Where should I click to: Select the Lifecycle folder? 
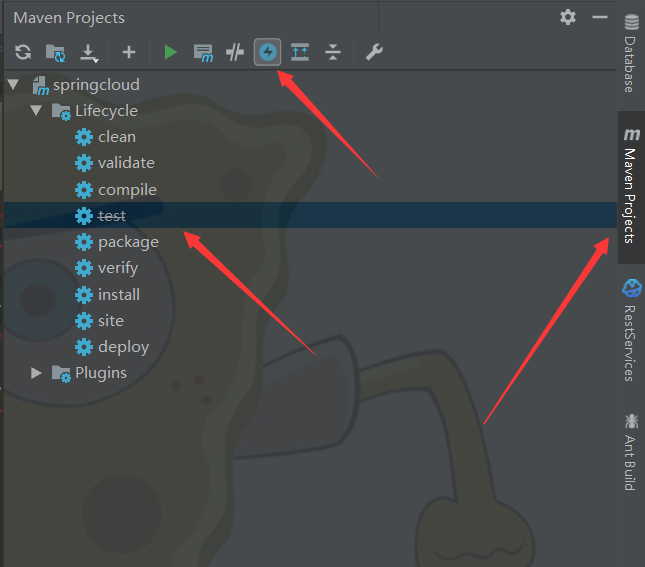pyautogui.click(x=106, y=111)
